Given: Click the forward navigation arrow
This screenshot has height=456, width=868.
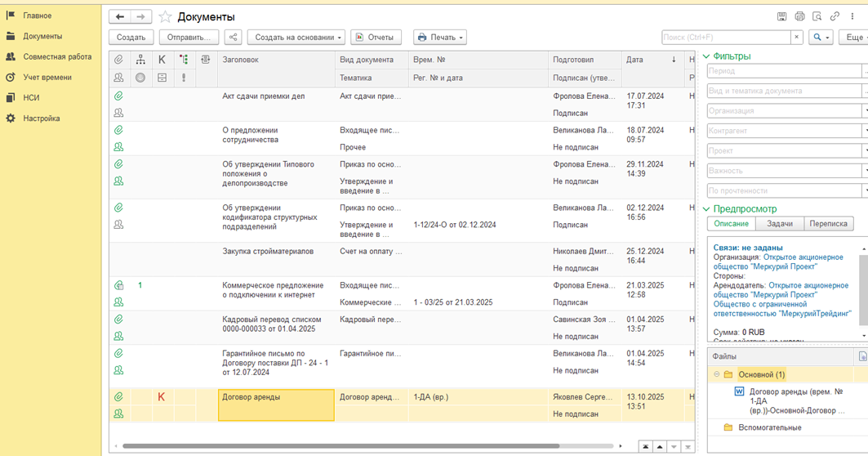Looking at the screenshot, I should pos(140,17).
